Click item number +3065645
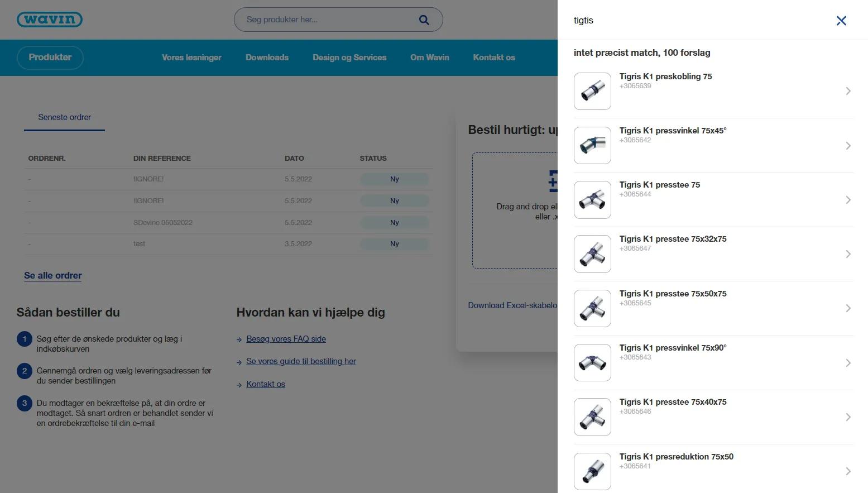868x493 pixels. point(635,303)
